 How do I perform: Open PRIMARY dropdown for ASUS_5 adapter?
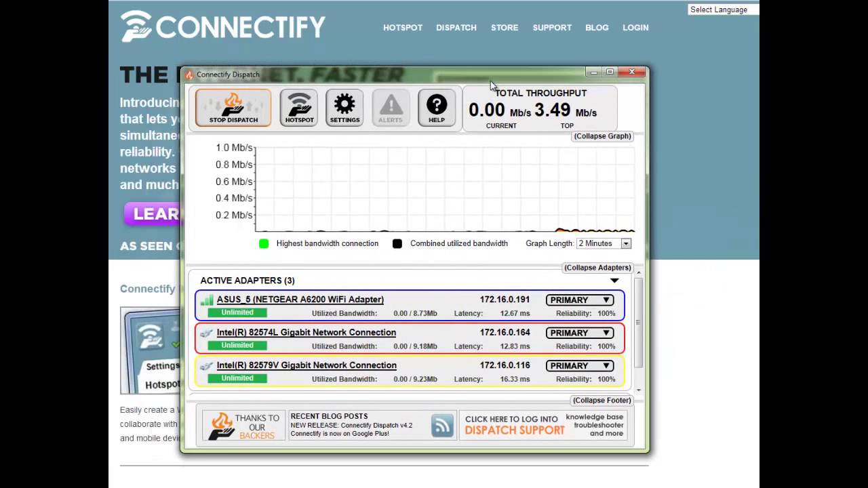click(580, 300)
